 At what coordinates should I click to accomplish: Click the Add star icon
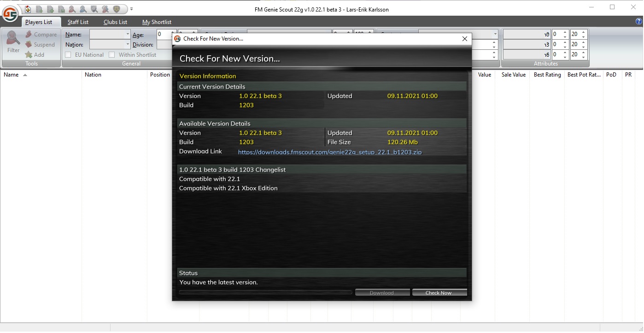(x=29, y=55)
